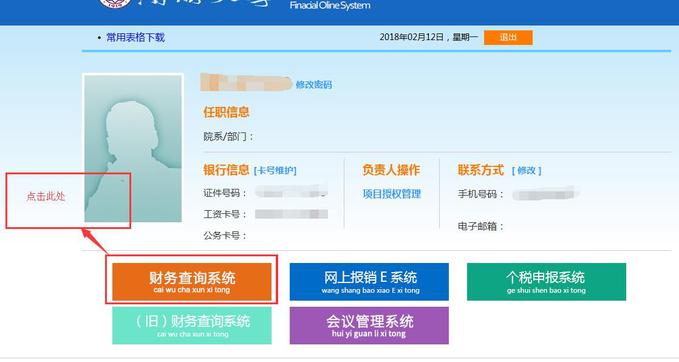Screen dimensions: 679x362
Task: Click the 联系方式 heading
Action: point(481,170)
